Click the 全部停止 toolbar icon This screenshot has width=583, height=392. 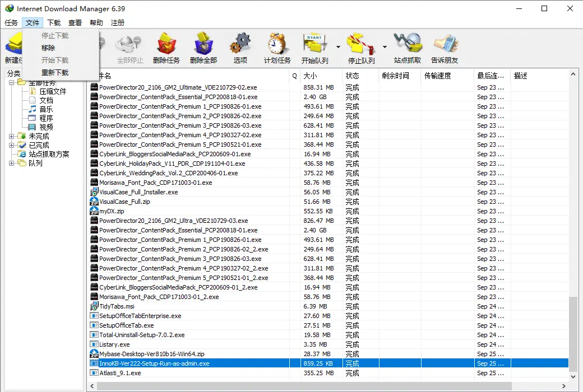pos(129,44)
